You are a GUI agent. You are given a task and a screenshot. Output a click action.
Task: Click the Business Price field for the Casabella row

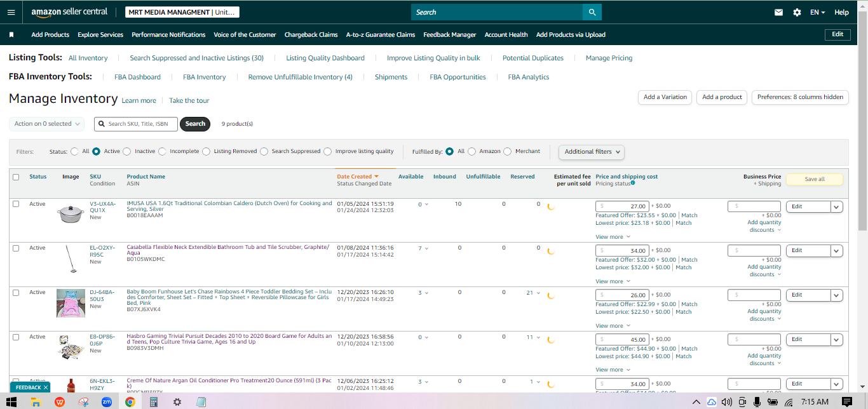[x=754, y=251]
